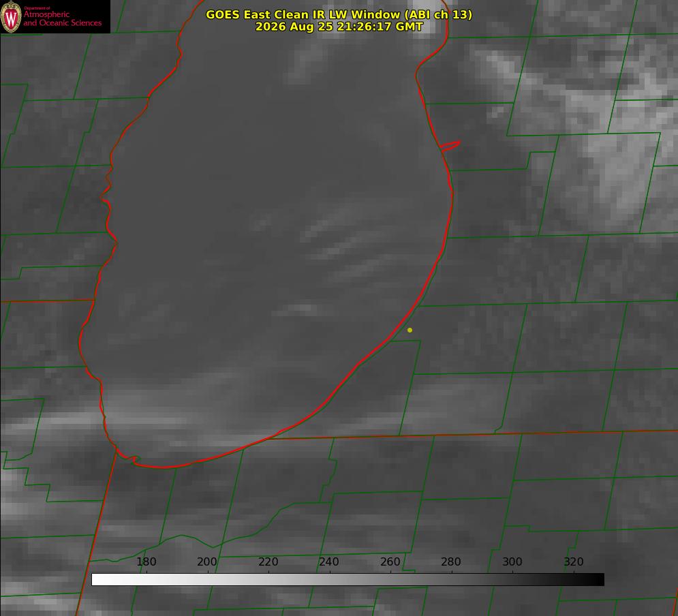The height and width of the screenshot is (616, 678).
Task: Click the yellow dot marker near shoreline
Action: point(410,330)
